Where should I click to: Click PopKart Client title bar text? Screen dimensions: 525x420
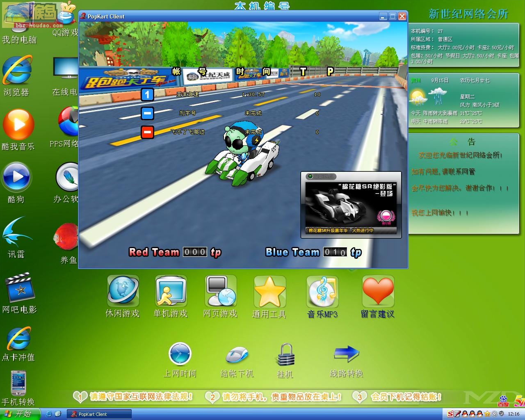[106, 16]
